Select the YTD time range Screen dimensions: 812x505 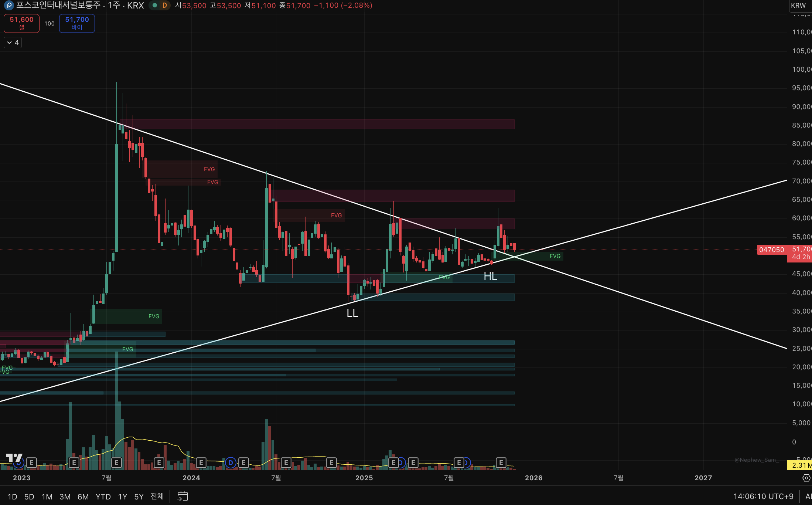(103, 496)
